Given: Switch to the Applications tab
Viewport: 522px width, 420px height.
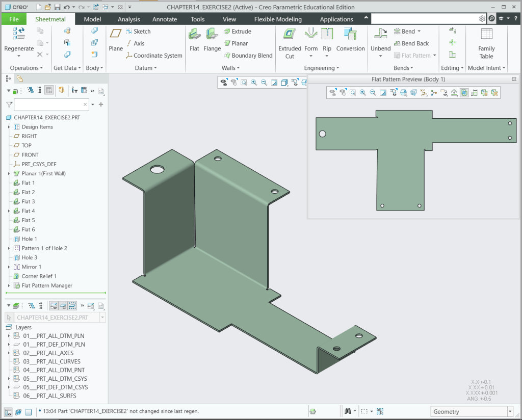Looking at the screenshot, I should pos(336,19).
